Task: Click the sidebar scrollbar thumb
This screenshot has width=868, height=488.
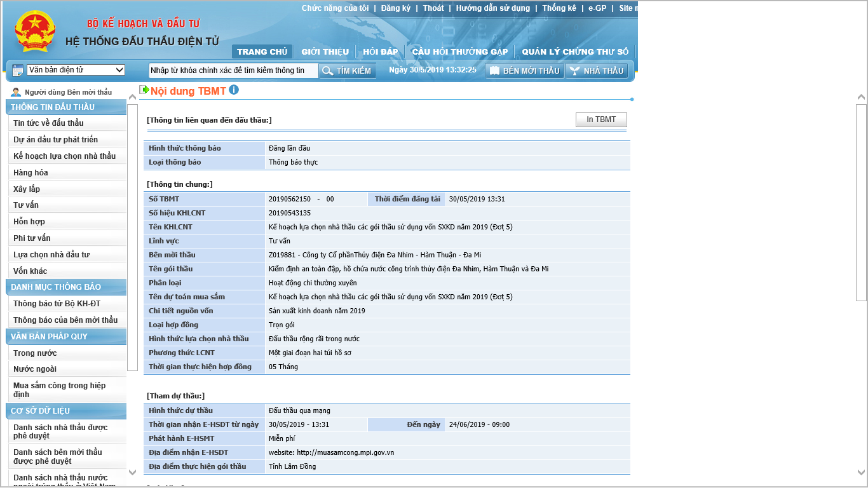Action: [x=132, y=238]
